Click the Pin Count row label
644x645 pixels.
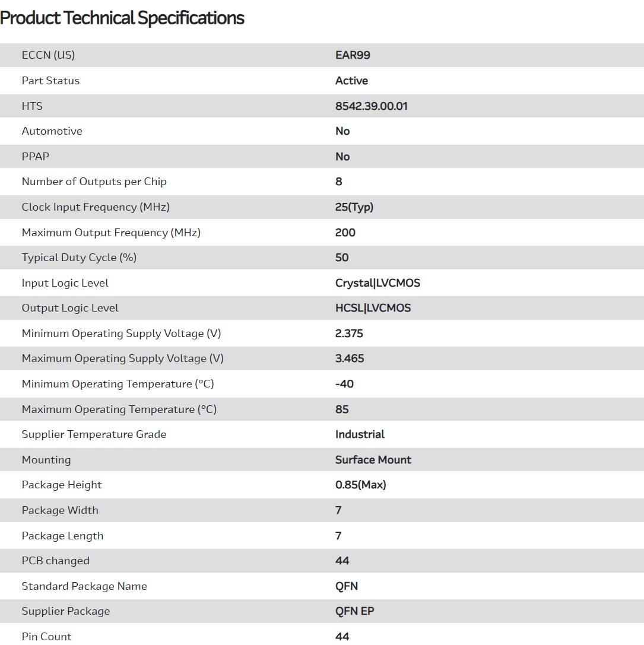(x=46, y=637)
